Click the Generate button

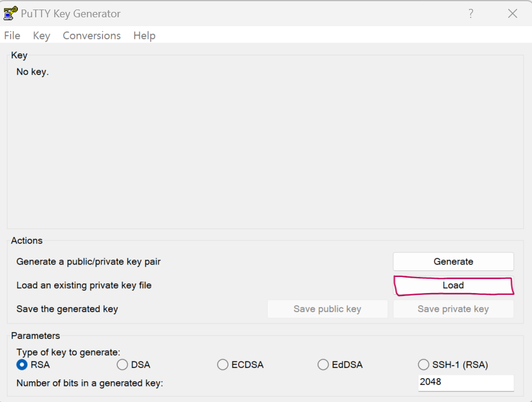(453, 261)
